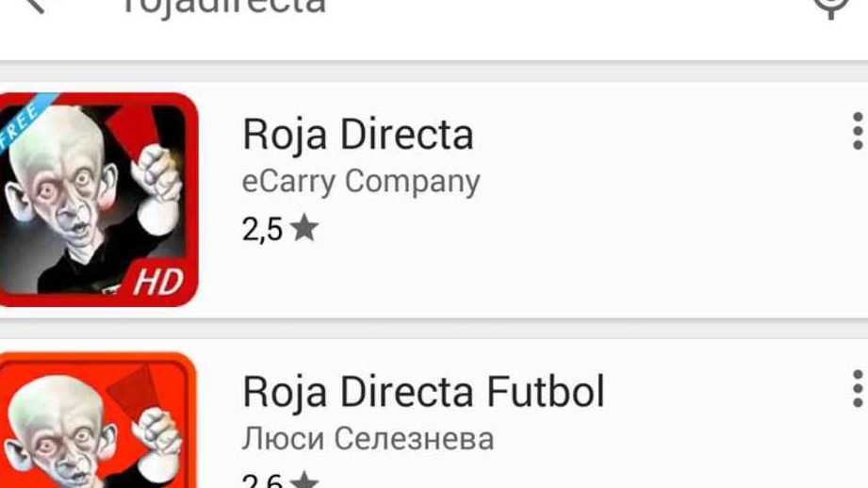Click the eCarry Company developer name
The height and width of the screenshot is (488, 868).
[x=361, y=181]
